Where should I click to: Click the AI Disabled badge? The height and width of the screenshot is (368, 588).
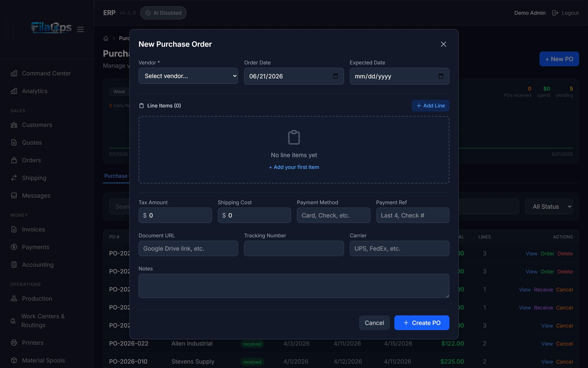(163, 13)
